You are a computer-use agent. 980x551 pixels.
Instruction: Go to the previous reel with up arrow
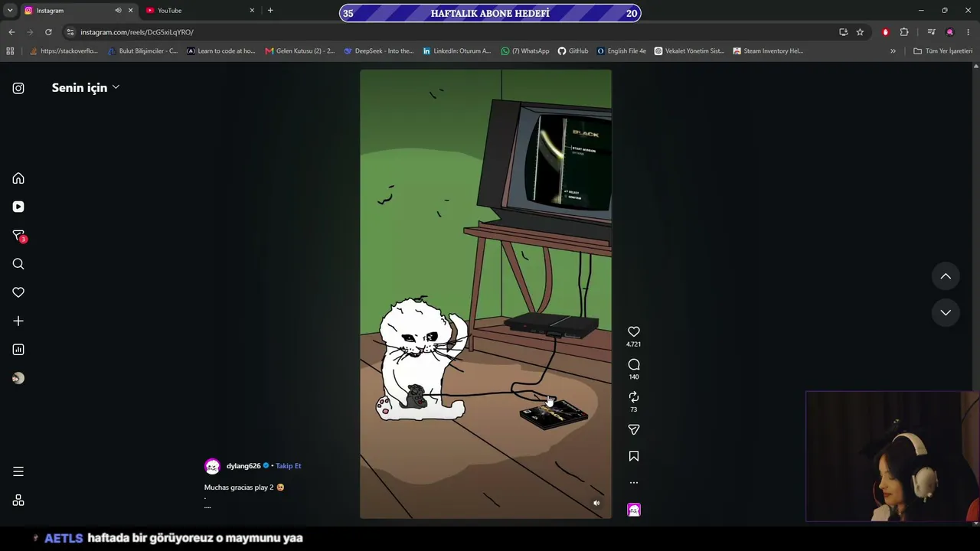[946, 276]
